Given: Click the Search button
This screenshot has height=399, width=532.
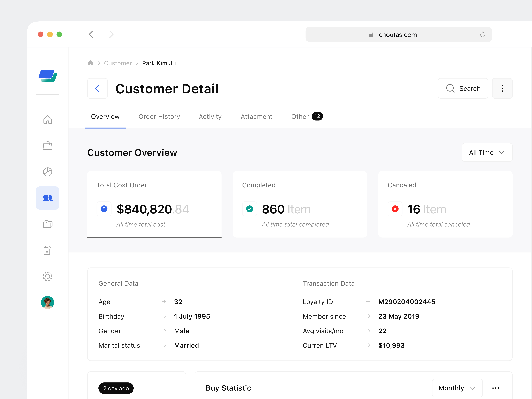Looking at the screenshot, I should [x=463, y=88].
